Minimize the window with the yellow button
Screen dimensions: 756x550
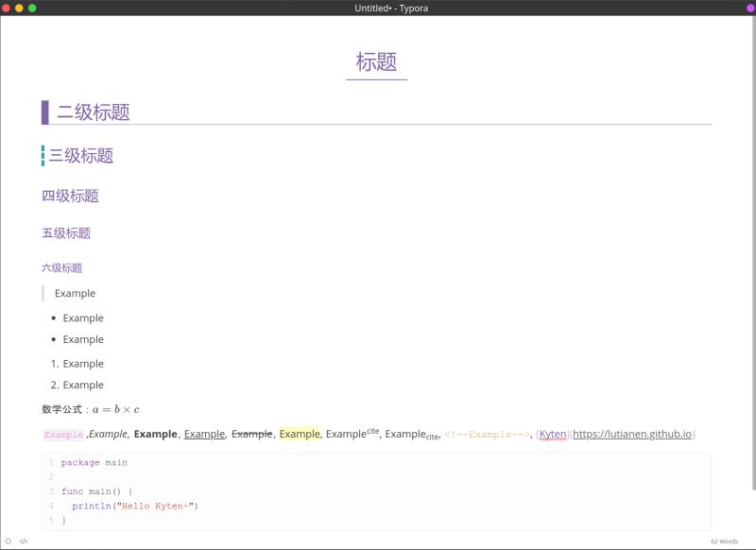point(19,8)
